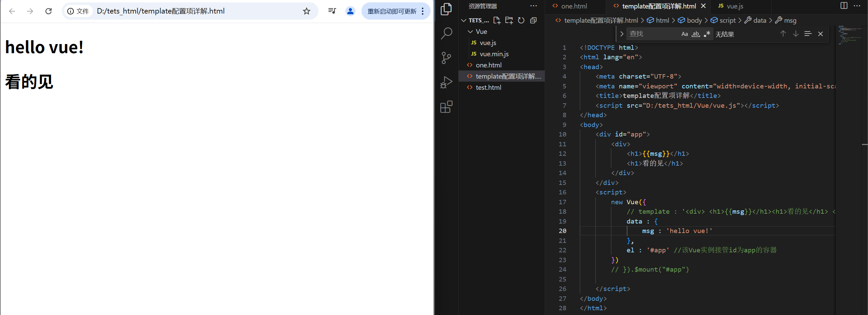The height and width of the screenshot is (315, 868).
Task: Go to next find match
Action: [795, 34]
